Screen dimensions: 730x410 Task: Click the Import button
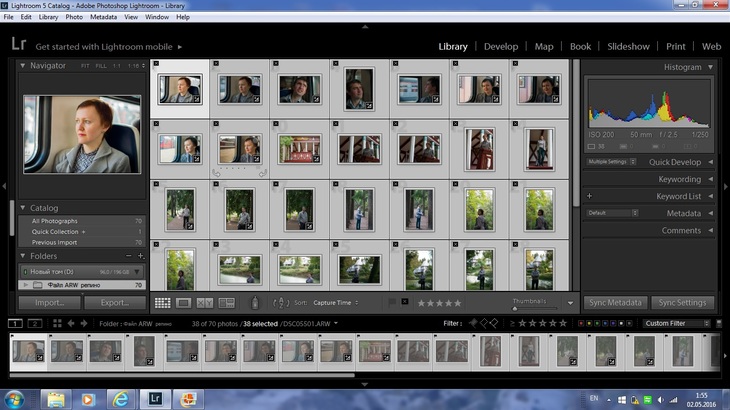50,302
